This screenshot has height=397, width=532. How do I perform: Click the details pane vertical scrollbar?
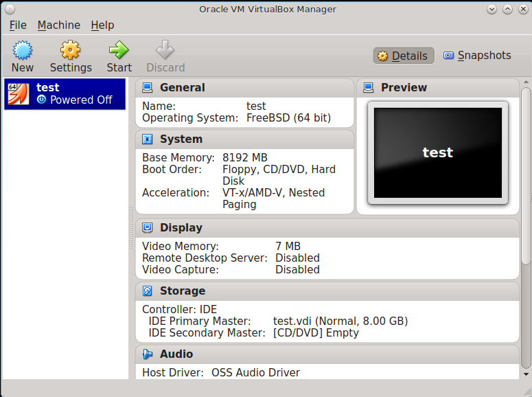click(x=526, y=172)
